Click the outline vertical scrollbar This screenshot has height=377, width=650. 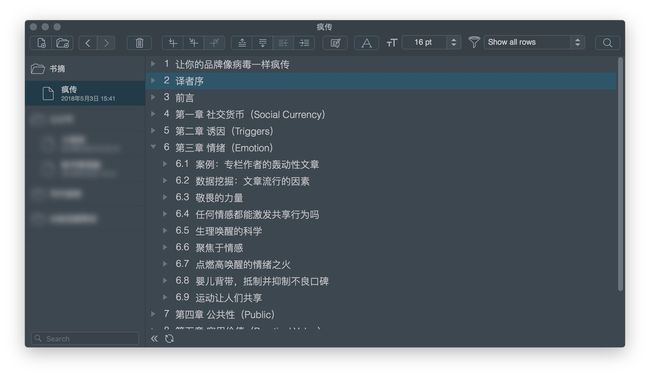tap(621, 174)
